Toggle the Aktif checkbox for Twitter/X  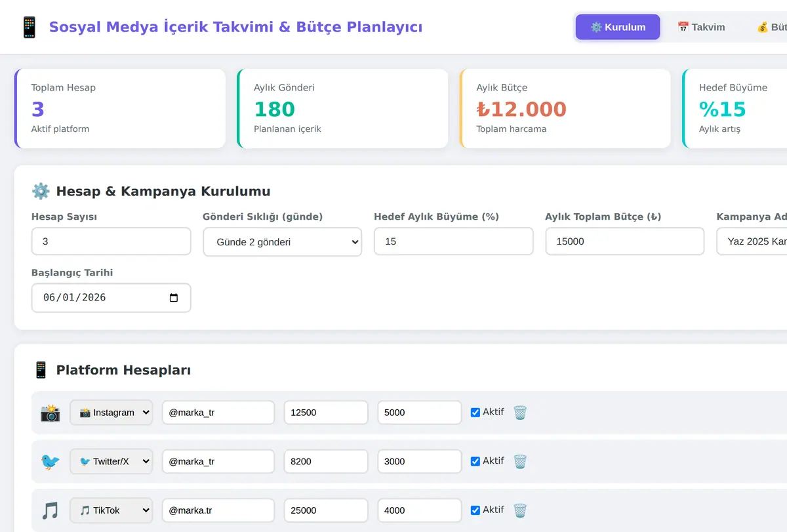[475, 461]
